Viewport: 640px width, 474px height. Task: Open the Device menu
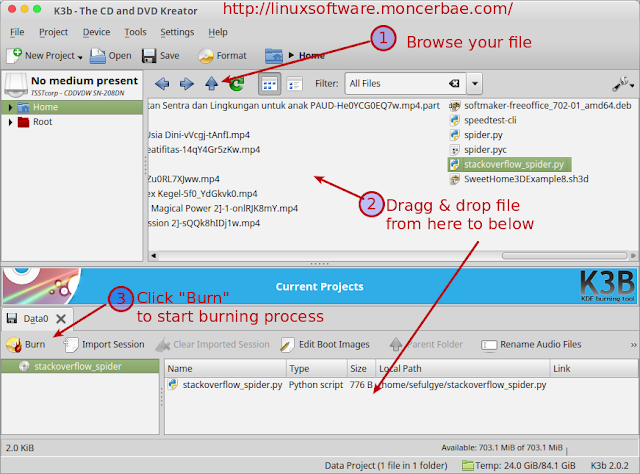(96, 32)
